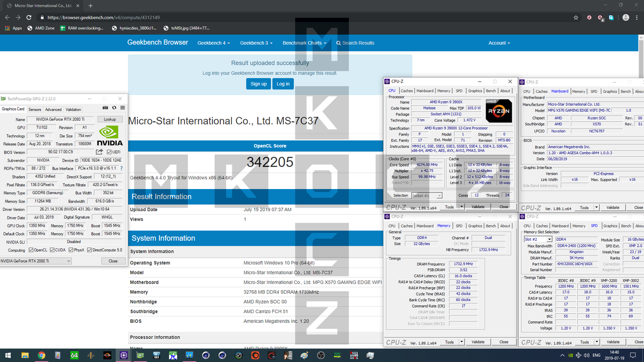Click Validate in the CPU-Z CPU window

pyautogui.click(x=478, y=207)
